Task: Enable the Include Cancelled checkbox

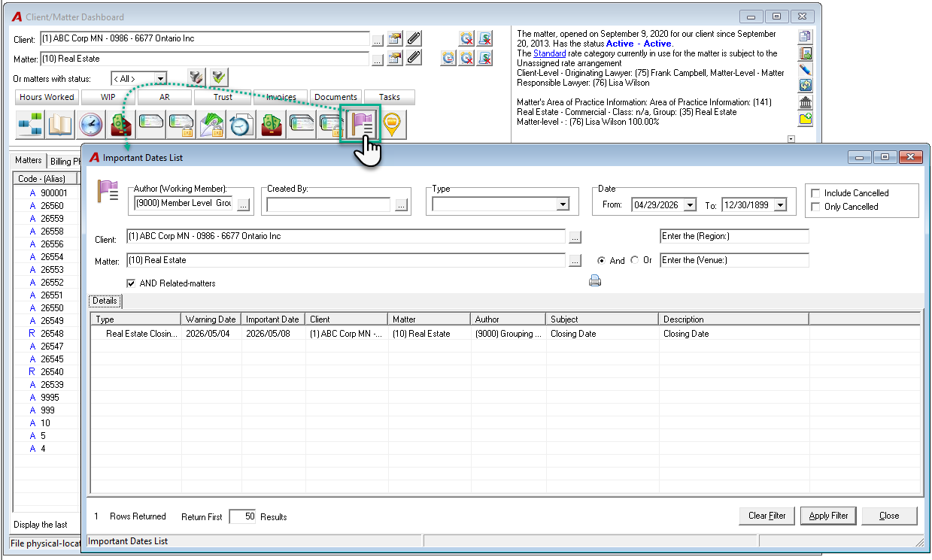Action: point(815,193)
